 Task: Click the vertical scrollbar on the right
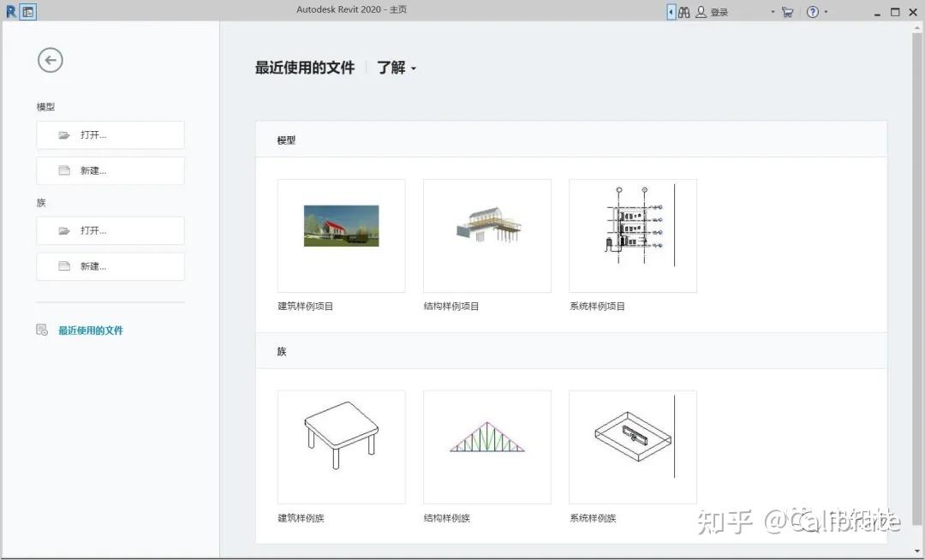click(916, 277)
